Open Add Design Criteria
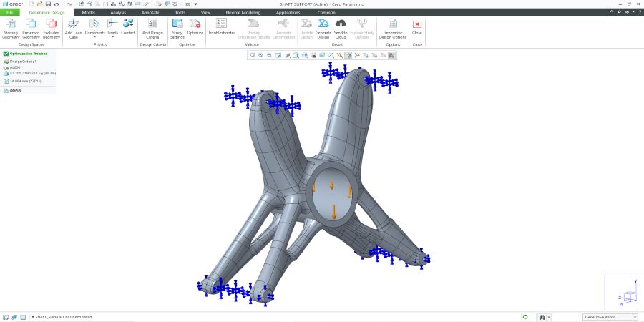 coord(152,28)
